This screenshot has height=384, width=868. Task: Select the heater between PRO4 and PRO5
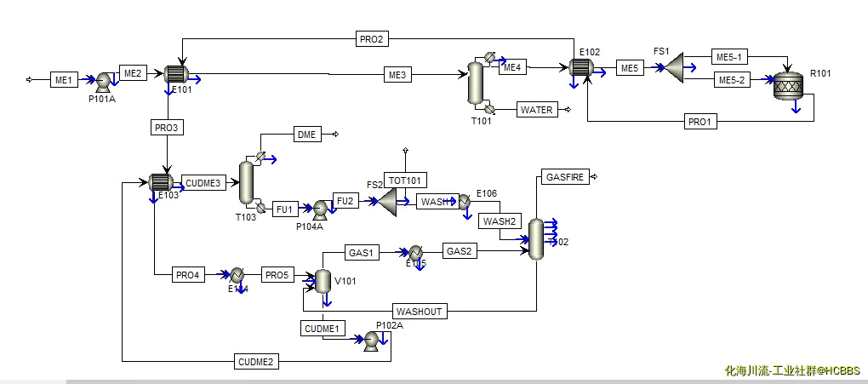tap(237, 274)
